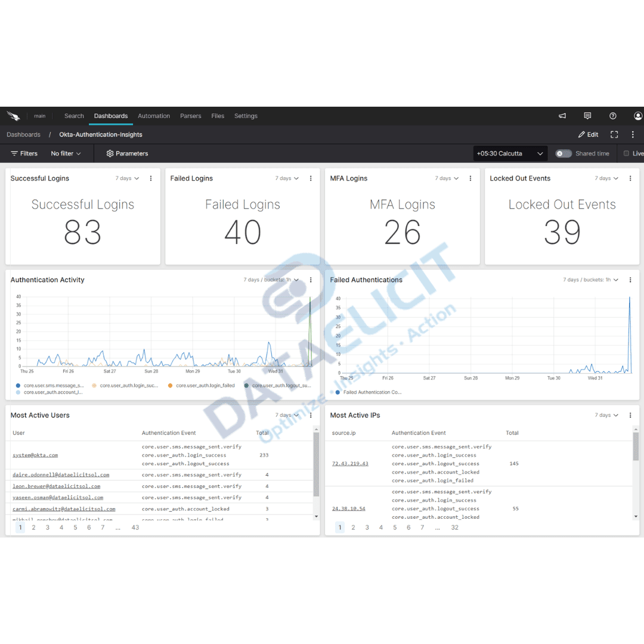Open the Parameters gear icon
This screenshot has height=644, width=644.
(x=110, y=153)
